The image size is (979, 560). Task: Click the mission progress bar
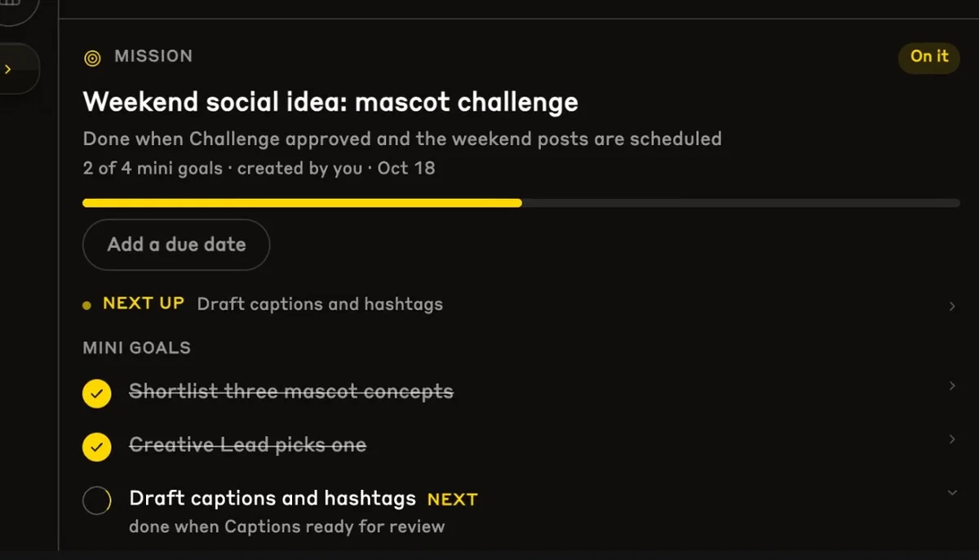pyautogui.click(x=521, y=203)
